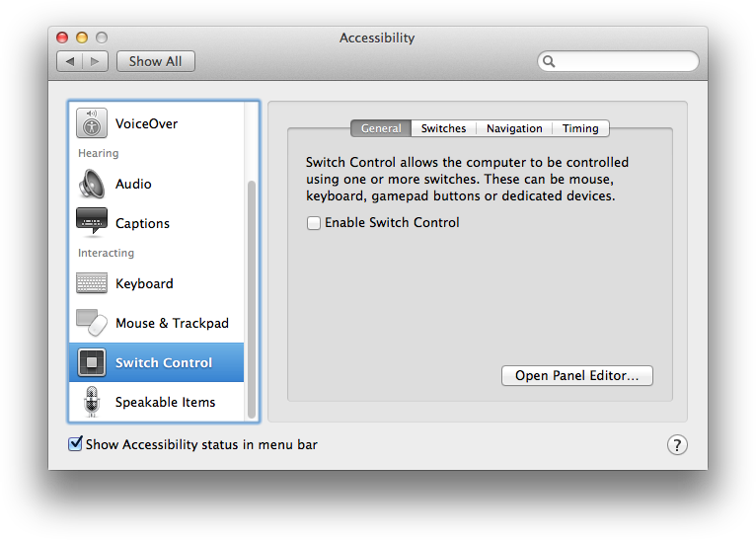The image size is (756, 540).
Task: Click the help question mark button
Action: pos(677,445)
